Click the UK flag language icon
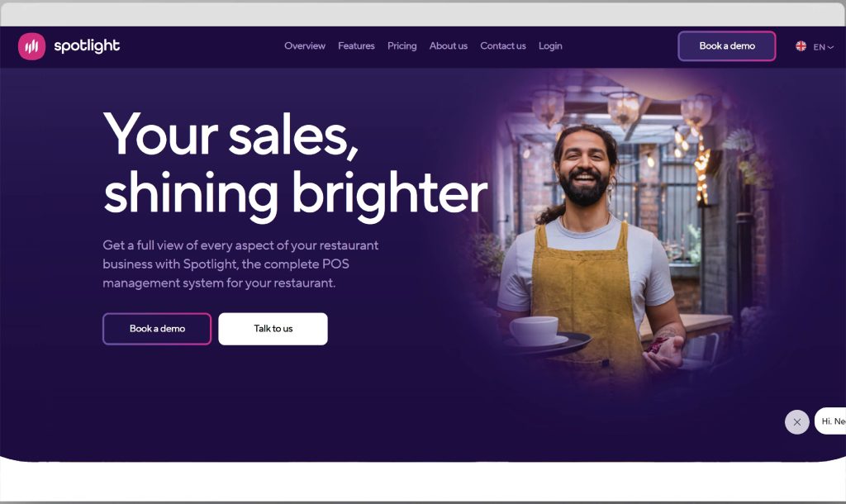Image resolution: width=846 pixels, height=504 pixels. click(x=801, y=46)
